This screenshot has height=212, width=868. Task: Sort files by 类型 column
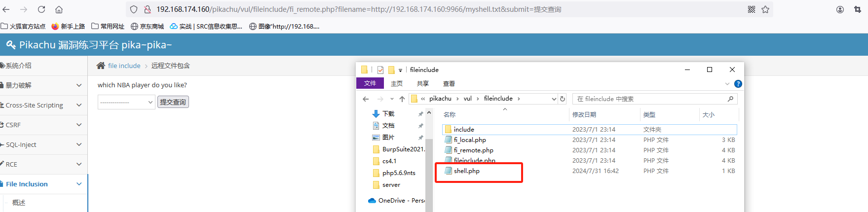649,114
